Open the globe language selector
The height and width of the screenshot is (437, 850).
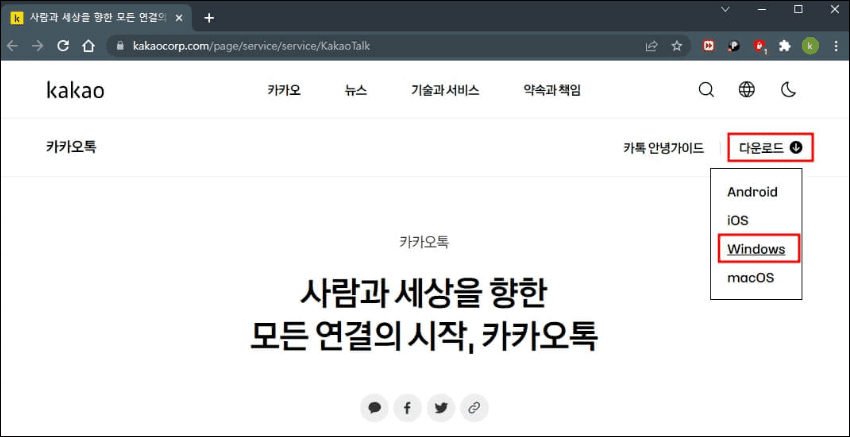point(746,89)
